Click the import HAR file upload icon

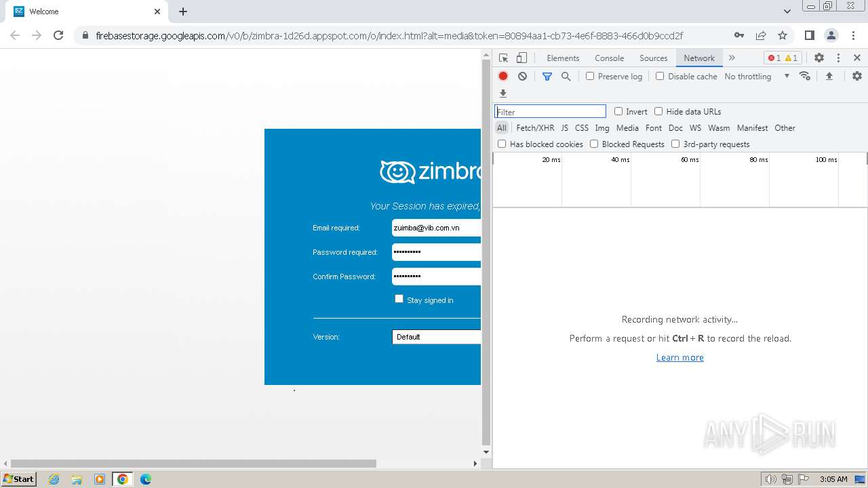click(829, 76)
